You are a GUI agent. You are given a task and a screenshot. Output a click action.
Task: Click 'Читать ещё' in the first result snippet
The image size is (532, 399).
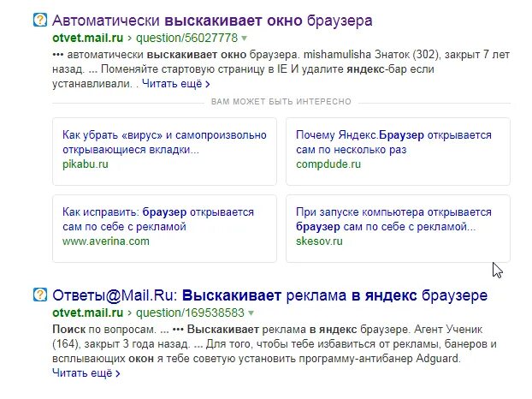click(x=175, y=84)
